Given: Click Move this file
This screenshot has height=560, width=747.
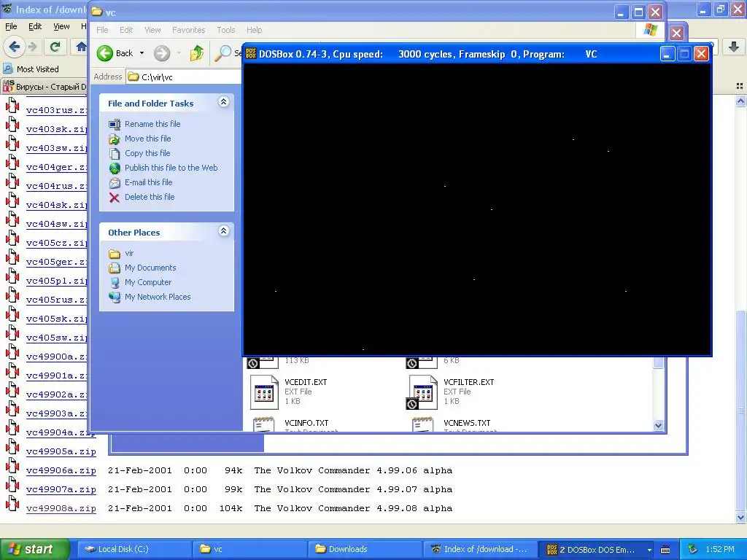Looking at the screenshot, I should (147, 139).
